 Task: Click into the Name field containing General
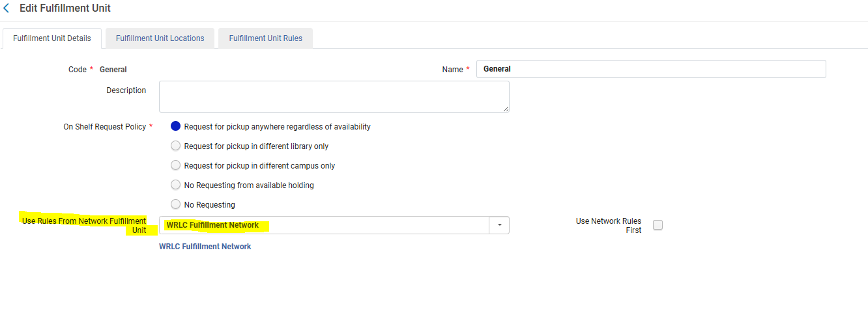[x=651, y=69]
